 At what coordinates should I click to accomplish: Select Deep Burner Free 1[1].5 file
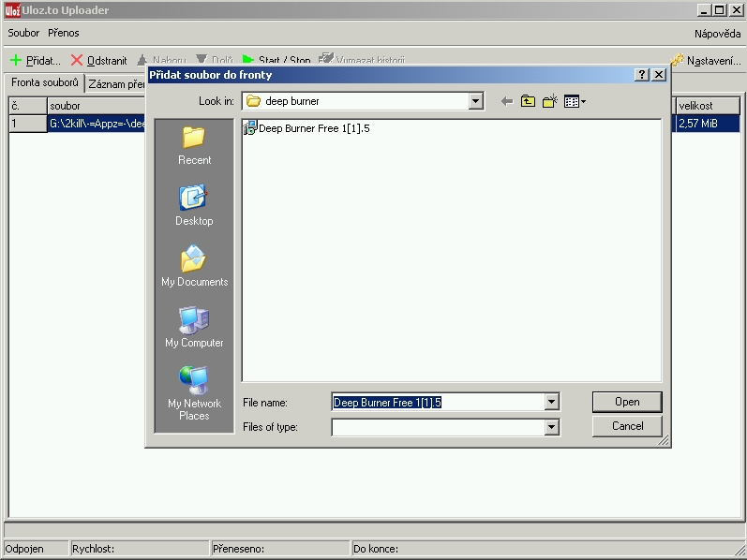(306, 128)
